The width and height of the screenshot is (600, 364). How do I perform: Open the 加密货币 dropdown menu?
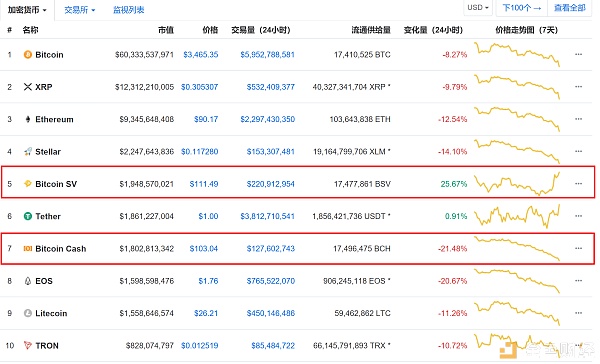[x=27, y=10]
